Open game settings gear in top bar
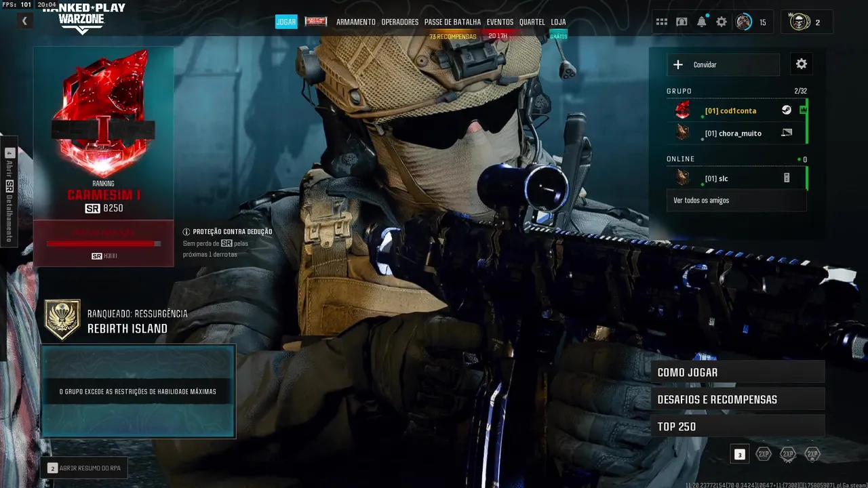The image size is (868, 488). [722, 22]
